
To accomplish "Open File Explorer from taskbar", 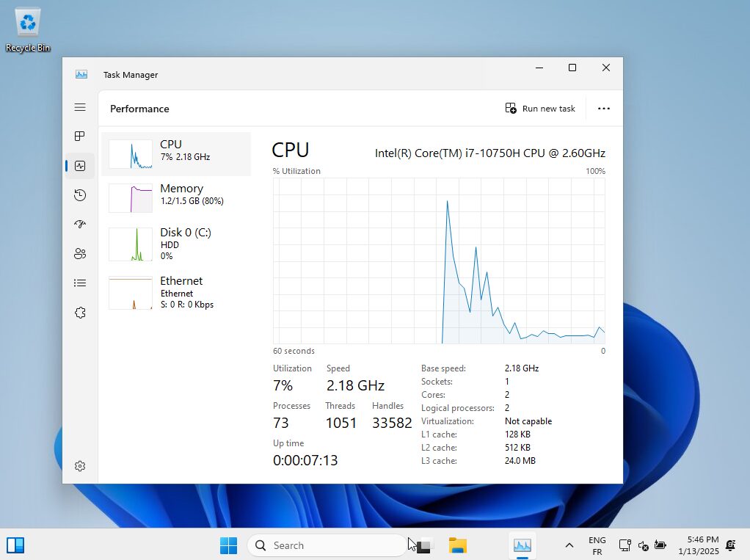I will click(458, 545).
